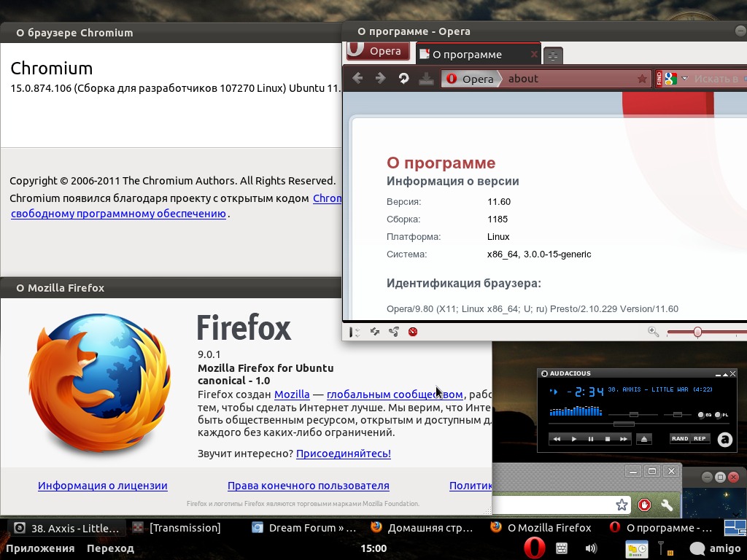Switch to "Домашняя стр…" Firefox taskbar item
747x560 pixels.
(424, 528)
